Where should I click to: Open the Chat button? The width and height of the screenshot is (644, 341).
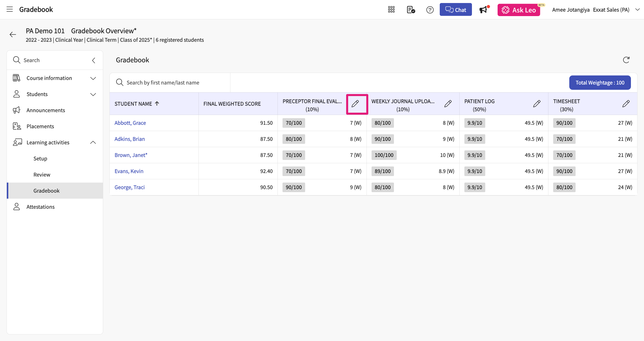[x=456, y=10]
